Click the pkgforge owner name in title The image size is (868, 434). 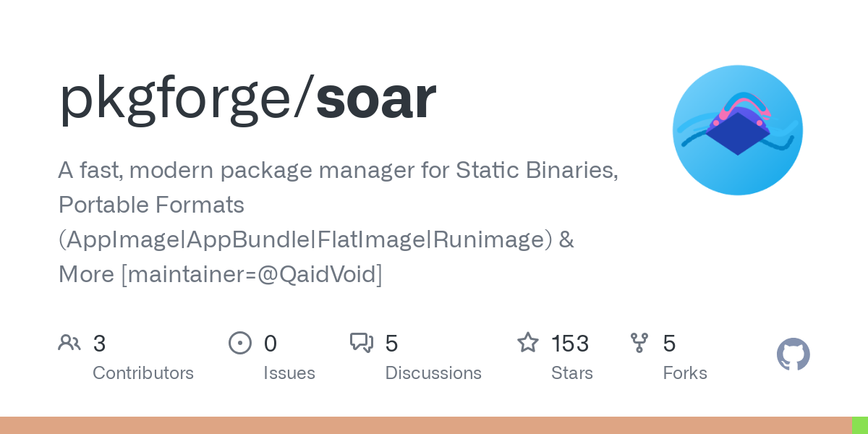click(181, 98)
